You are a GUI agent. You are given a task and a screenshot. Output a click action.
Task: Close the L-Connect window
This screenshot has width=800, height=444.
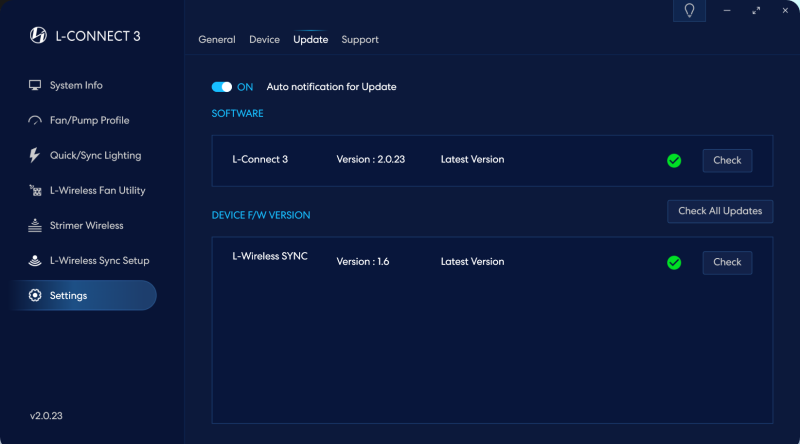pyautogui.click(x=785, y=10)
